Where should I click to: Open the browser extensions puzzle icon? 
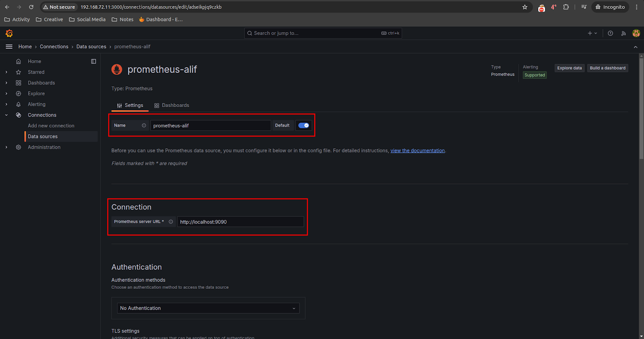(566, 7)
